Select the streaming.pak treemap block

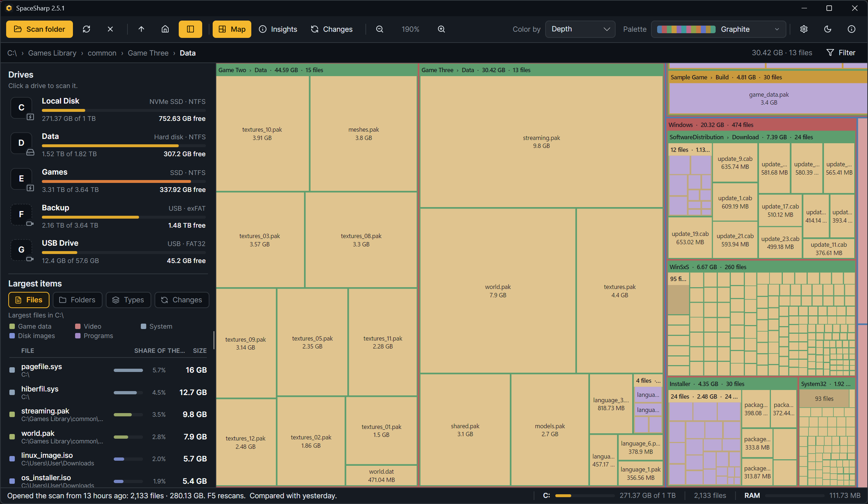(x=541, y=142)
